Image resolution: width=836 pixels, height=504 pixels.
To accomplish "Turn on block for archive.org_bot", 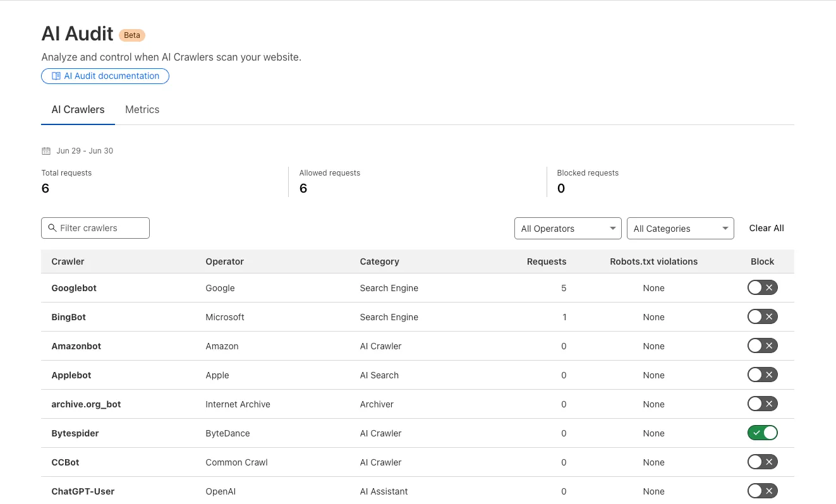I will (762, 404).
